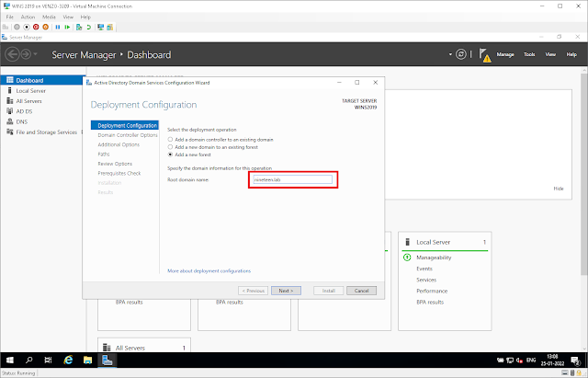Open VM Connection's Help menu

tap(85, 17)
